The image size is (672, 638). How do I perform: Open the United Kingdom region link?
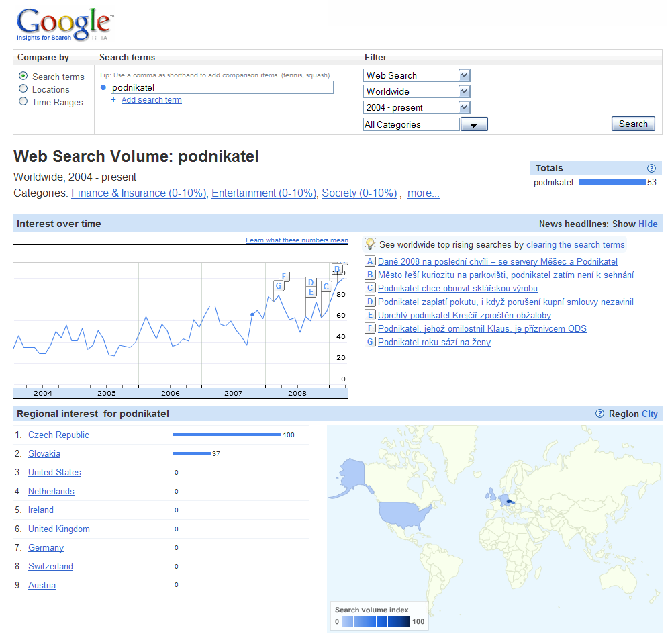pos(59,529)
